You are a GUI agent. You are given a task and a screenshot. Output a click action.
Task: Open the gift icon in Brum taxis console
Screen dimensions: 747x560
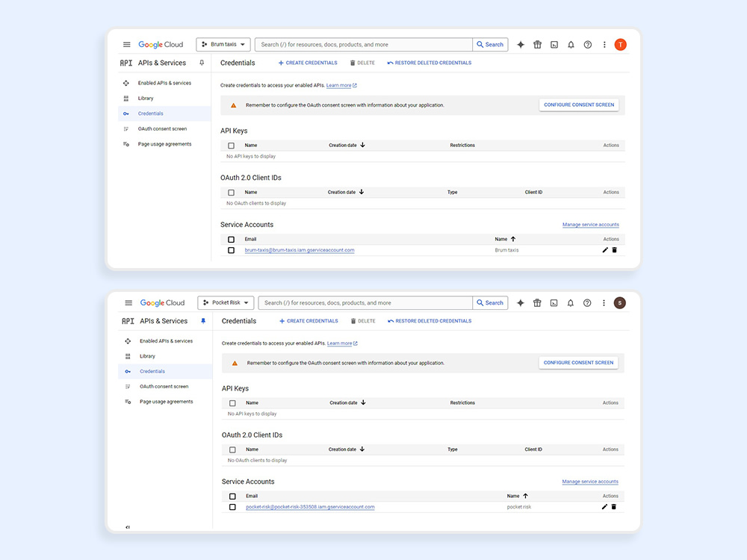[x=537, y=45]
